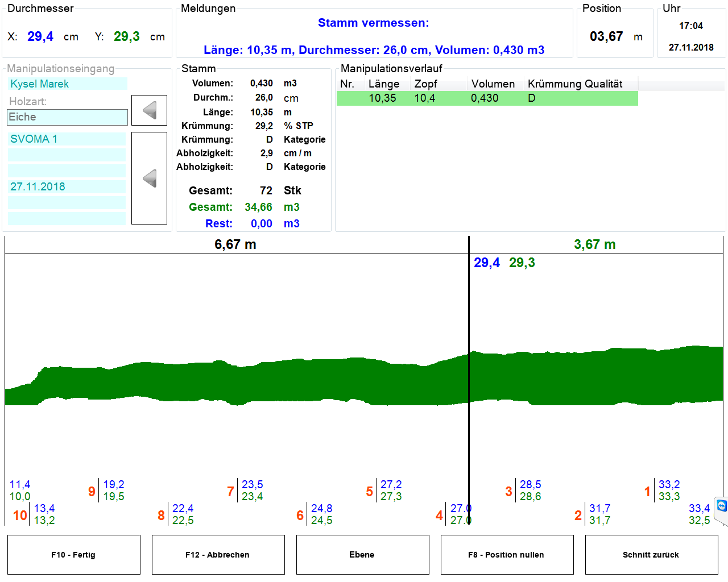Click measurement marker 8
This screenshot has height=582, width=728.
(161, 516)
